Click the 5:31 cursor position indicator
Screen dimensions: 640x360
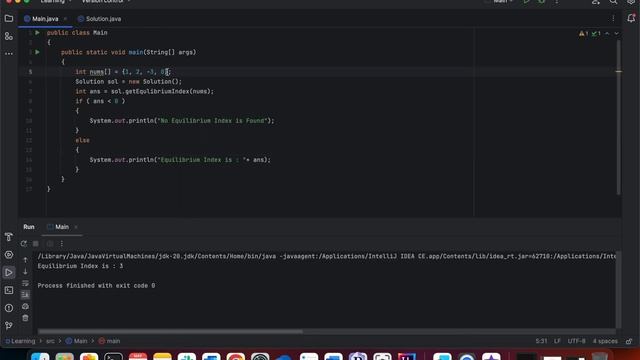[541, 341]
